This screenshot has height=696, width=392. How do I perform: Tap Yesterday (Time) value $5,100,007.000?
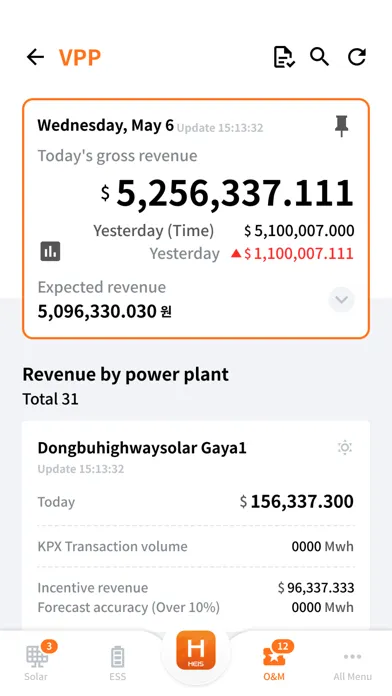point(299,231)
